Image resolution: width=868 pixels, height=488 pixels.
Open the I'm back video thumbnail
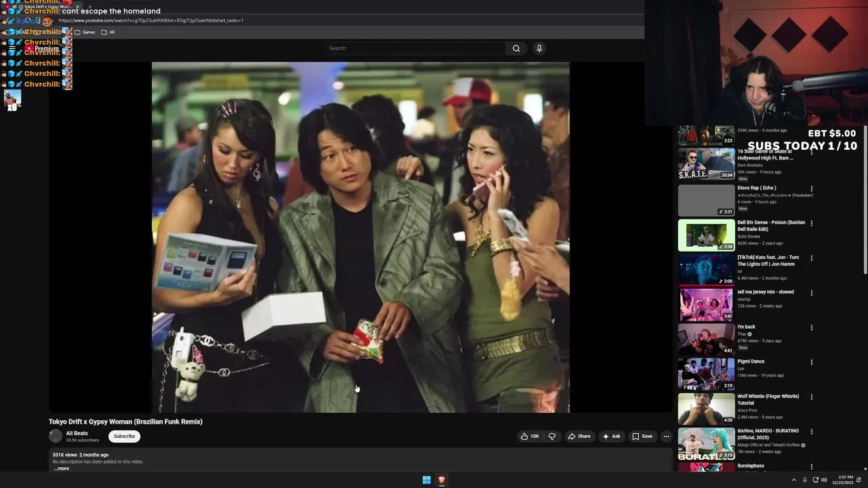706,339
